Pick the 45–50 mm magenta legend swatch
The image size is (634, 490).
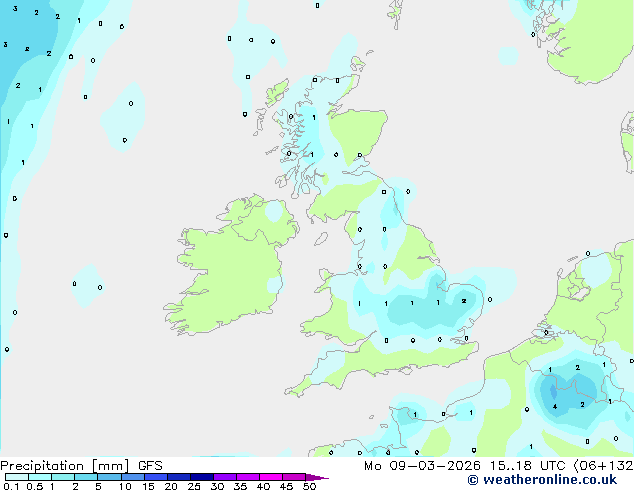point(294,477)
